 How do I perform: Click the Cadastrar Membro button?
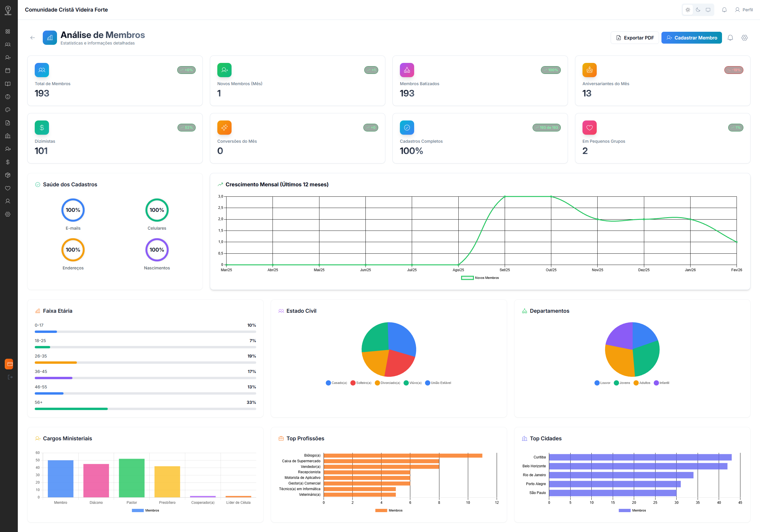click(691, 38)
